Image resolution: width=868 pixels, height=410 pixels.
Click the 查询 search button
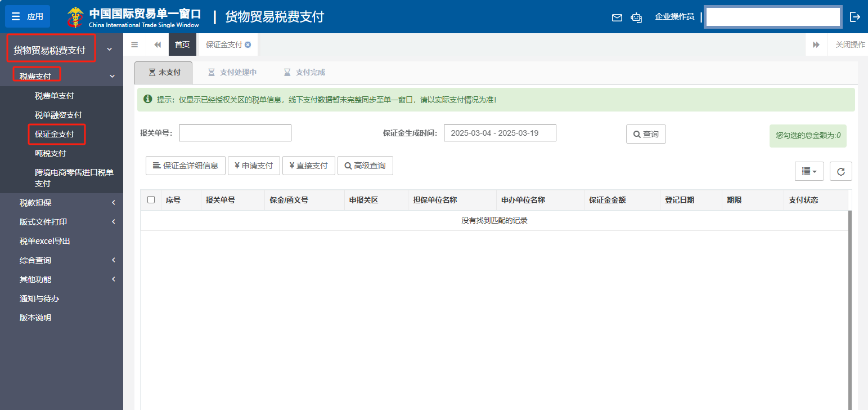click(646, 134)
